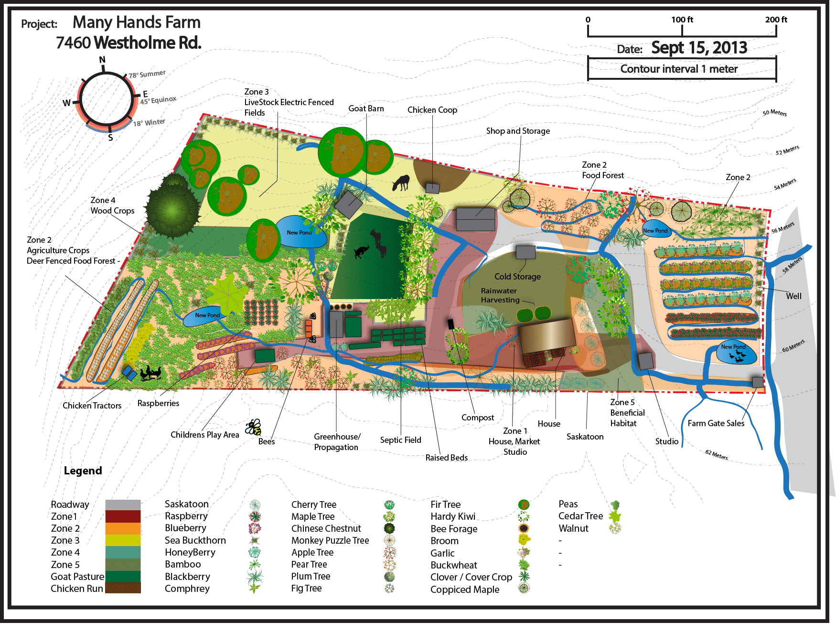Screen dimensions: 836x644
Task: Click the Garlic legend symbol
Action: [524, 553]
